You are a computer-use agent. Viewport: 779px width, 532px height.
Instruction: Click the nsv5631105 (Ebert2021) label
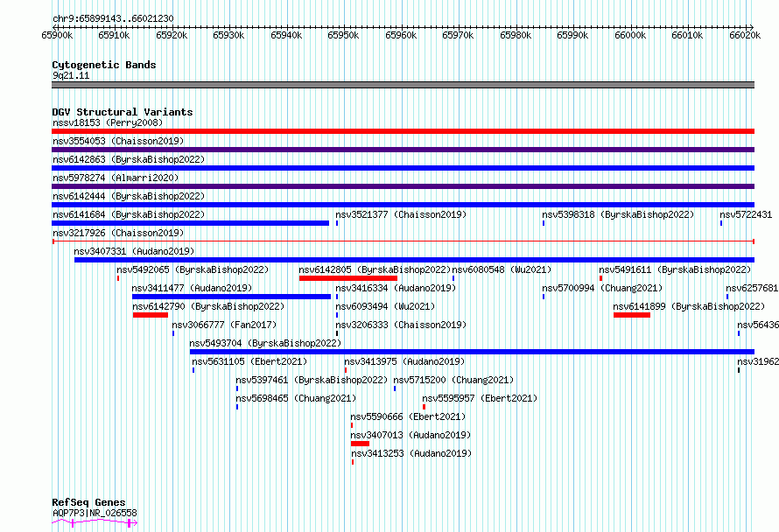[249, 361]
